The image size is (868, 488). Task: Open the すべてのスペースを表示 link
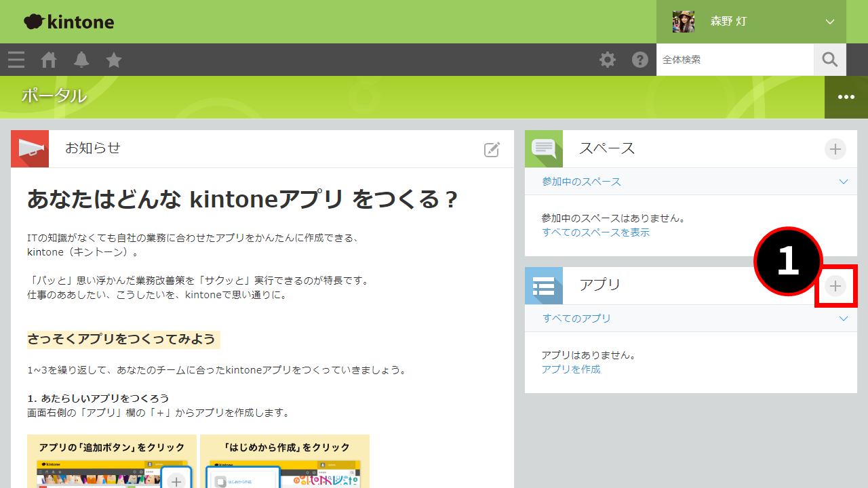coord(595,232)
